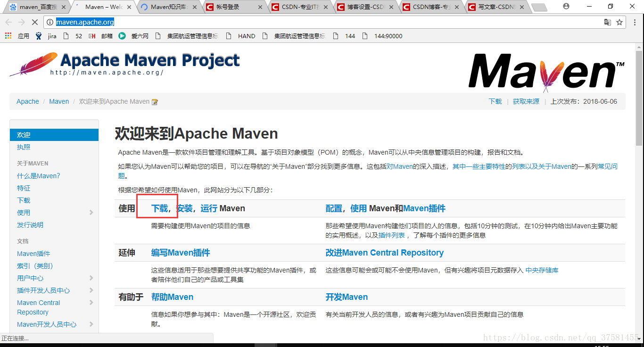Click the edit icon next to breadcrumb
This screenshot has width=644, height=347.
point(155,102)
